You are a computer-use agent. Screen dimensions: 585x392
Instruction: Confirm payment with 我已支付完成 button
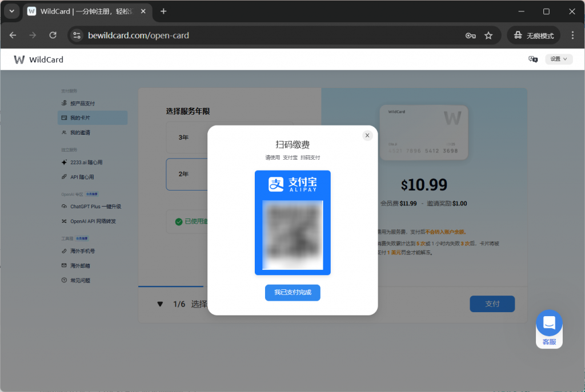292,293
